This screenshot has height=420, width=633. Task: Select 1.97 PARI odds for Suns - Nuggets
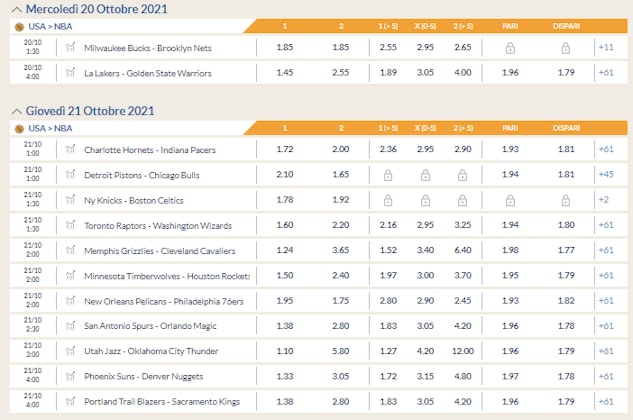pyautogui.click(x=510, y=376)
